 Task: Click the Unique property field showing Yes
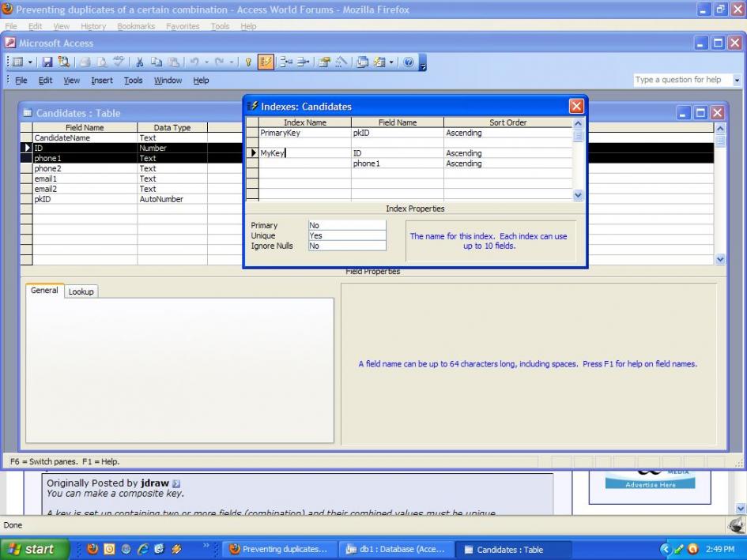click(346, 235)
